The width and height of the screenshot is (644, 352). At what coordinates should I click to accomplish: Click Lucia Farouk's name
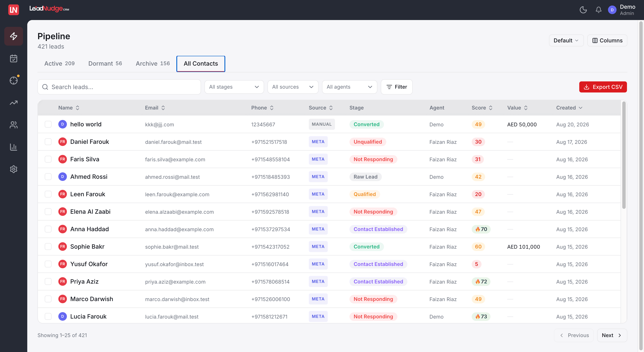88,316
